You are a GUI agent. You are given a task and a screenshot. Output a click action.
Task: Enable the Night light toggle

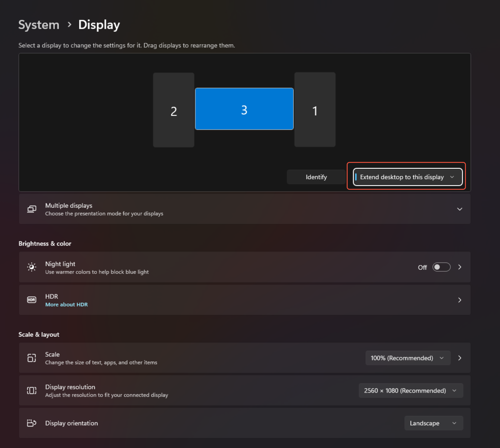441,267
